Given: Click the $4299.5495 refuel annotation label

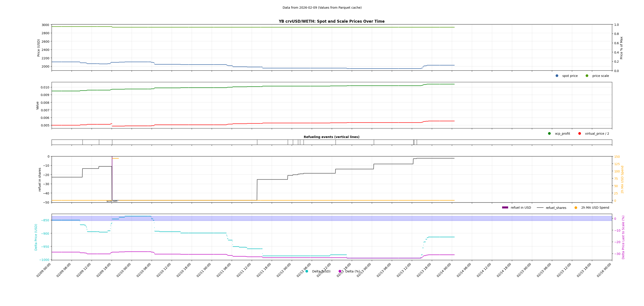Looking at the screenshot, I should (112, 201).
